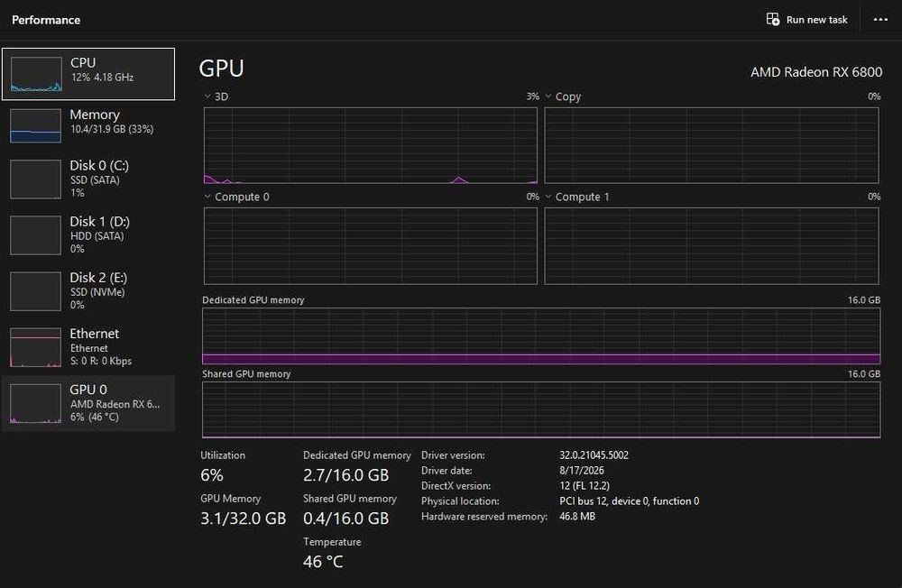The width and height of the screenshot is (902, 588).
Task: Click the large GPU heading
Action: [222, 69]
